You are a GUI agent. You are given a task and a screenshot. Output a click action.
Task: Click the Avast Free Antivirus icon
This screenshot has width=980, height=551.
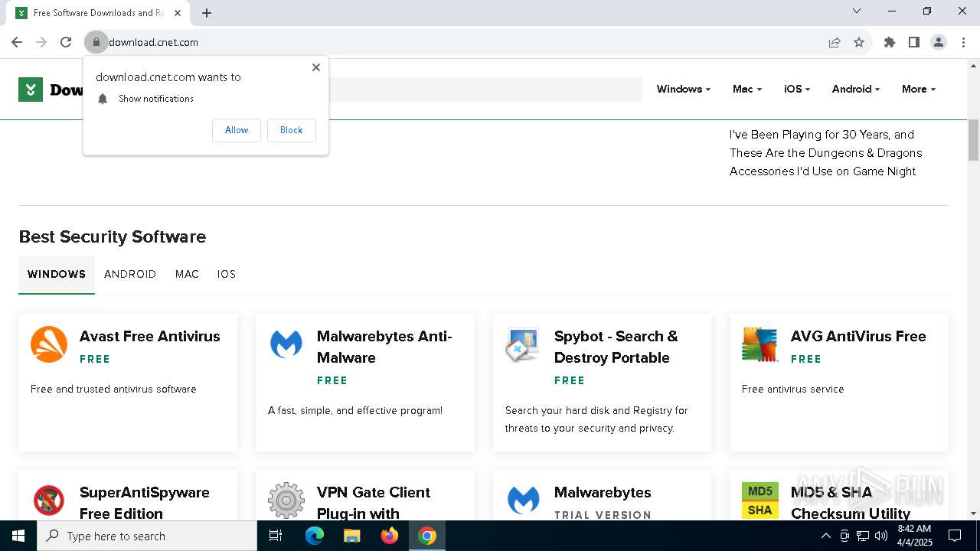49,344
